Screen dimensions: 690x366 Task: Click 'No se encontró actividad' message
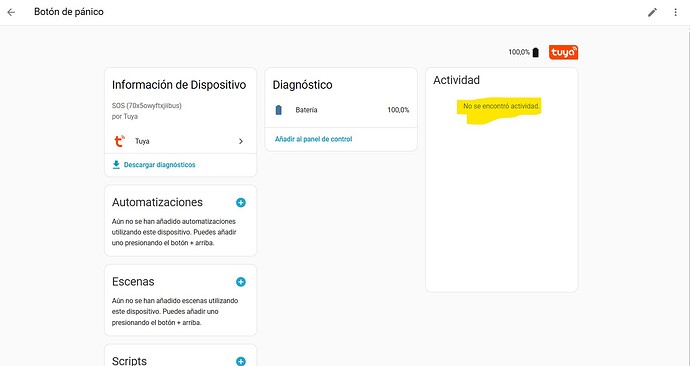[501, 106]
